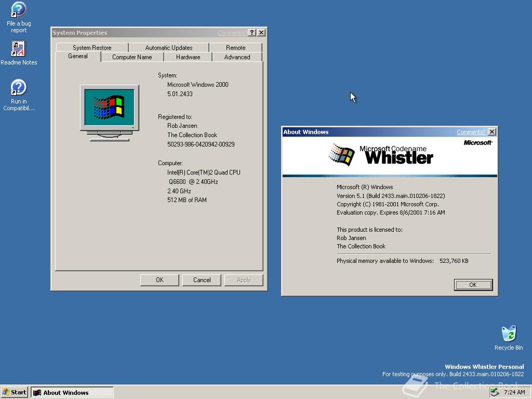532x399 pixels.
Task: Click OK in the About Windows dialog
Action: (x=473, y=285)
